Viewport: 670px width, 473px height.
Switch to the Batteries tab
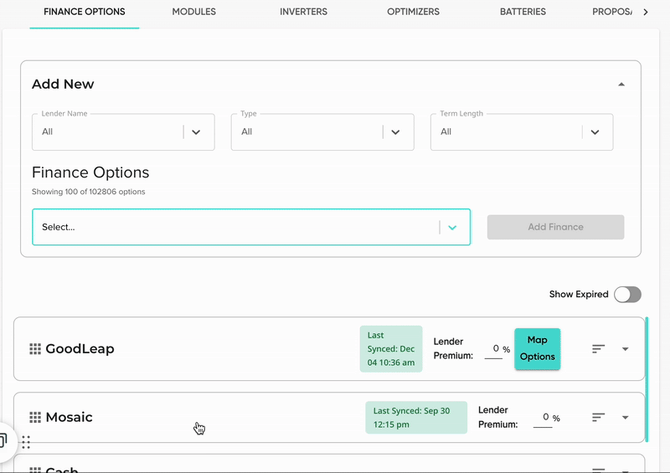point(523,12)
